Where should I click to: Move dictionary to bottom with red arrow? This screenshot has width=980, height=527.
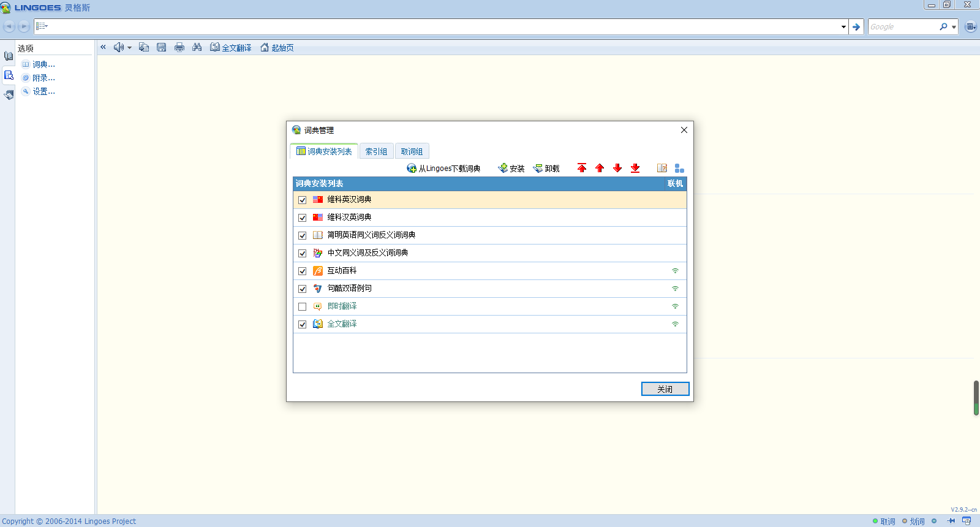[635, 168]
